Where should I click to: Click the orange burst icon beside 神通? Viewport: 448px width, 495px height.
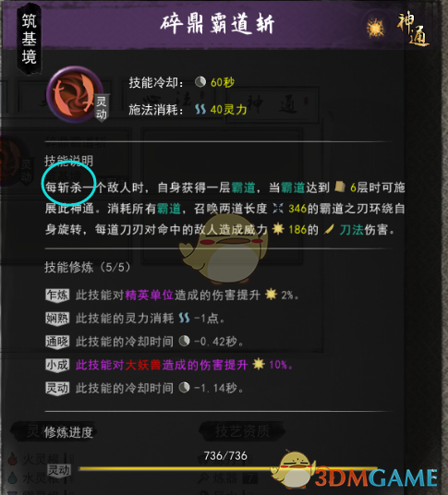(375, 28)
